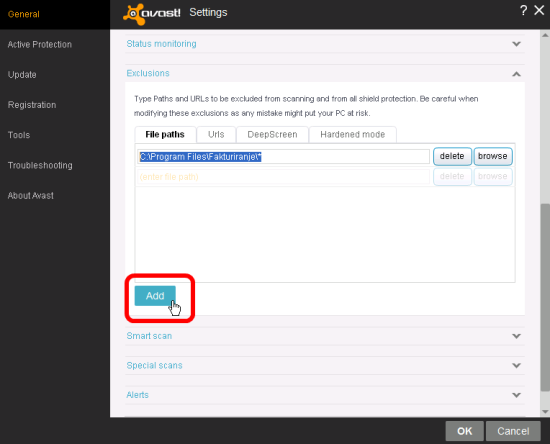The height and width of the screenshot is (444, 550).
Task: Click the Status monitoring chevron arrow
Action: (516, 44)
